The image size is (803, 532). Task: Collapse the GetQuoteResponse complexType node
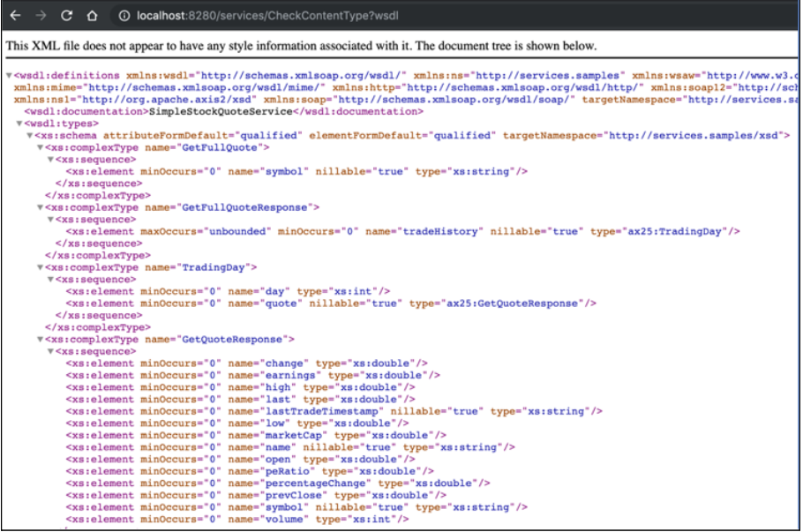pos(40,340)
